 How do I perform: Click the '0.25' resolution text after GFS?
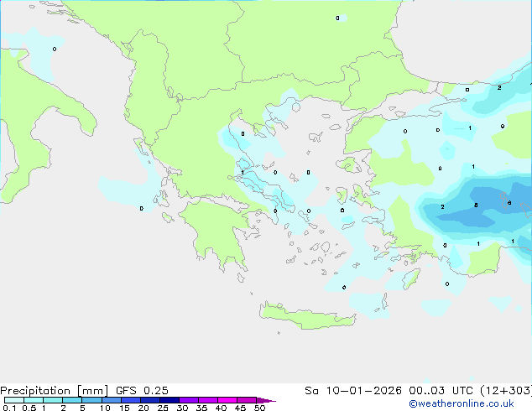[156, 391]
